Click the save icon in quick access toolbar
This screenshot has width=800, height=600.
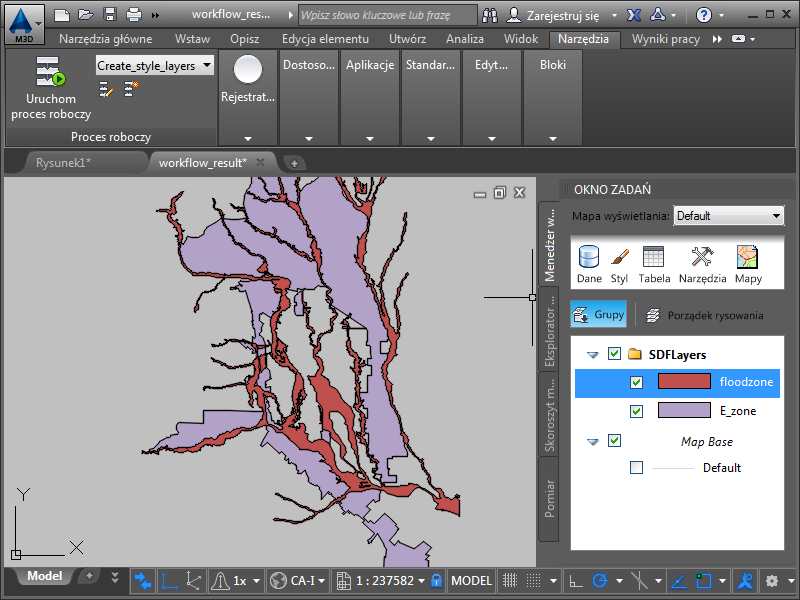click(109, 15)
